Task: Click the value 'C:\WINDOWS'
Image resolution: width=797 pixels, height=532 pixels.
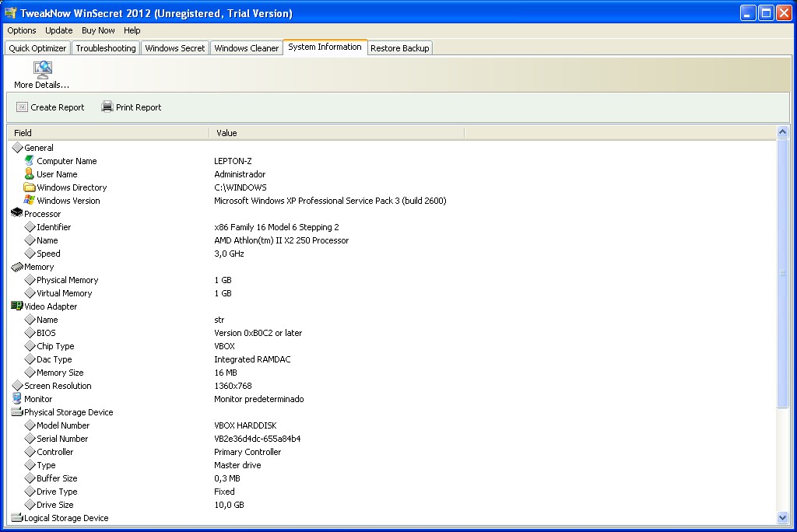Action: [241, 187]
